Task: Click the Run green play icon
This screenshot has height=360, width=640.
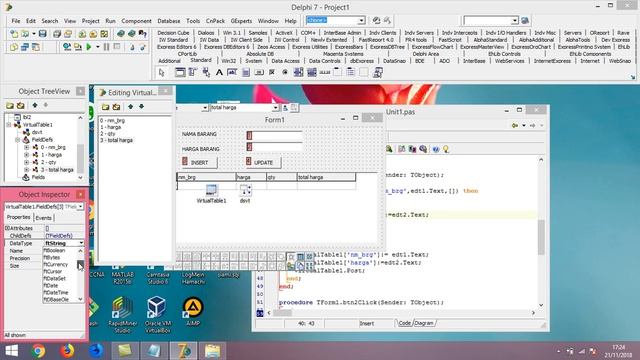Action: 89,47
